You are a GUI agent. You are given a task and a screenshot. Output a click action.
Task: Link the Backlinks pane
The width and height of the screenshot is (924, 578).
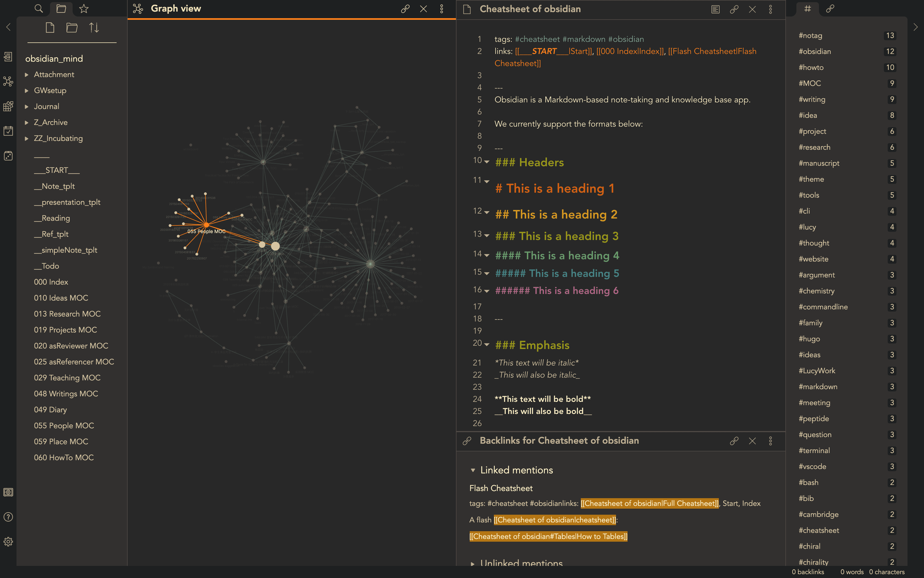pyautogui.click(x=734, y=441)
